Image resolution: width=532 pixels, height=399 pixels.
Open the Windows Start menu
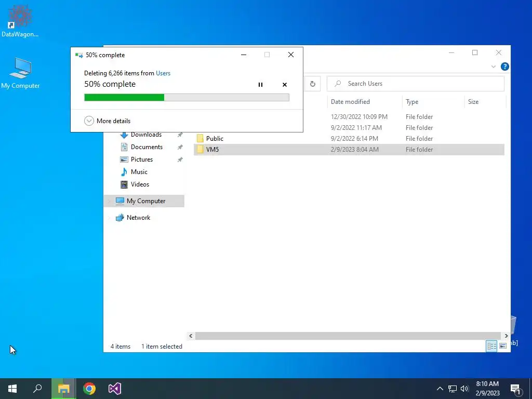click(x=12, y=389)
